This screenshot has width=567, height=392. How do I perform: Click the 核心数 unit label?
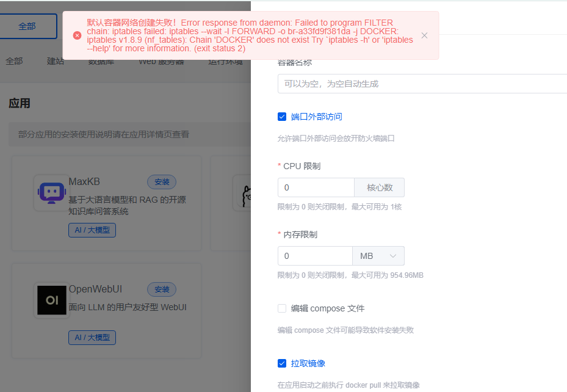coord(380,187)
